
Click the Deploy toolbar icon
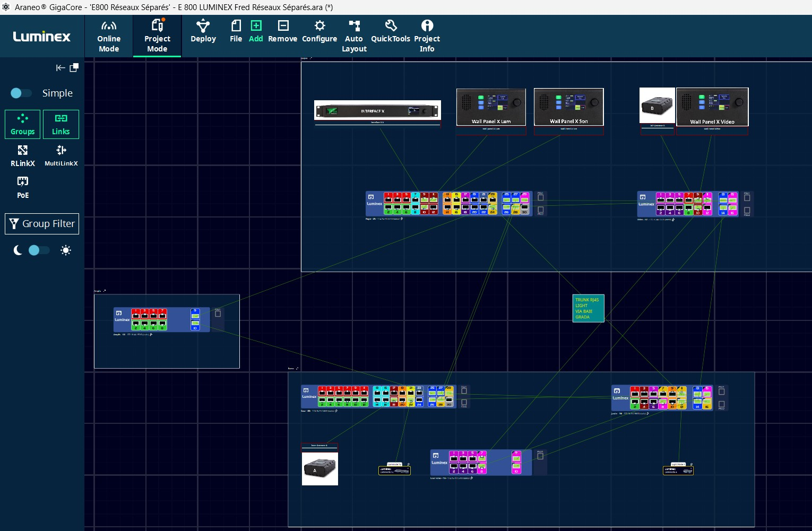tap(203, 31)
